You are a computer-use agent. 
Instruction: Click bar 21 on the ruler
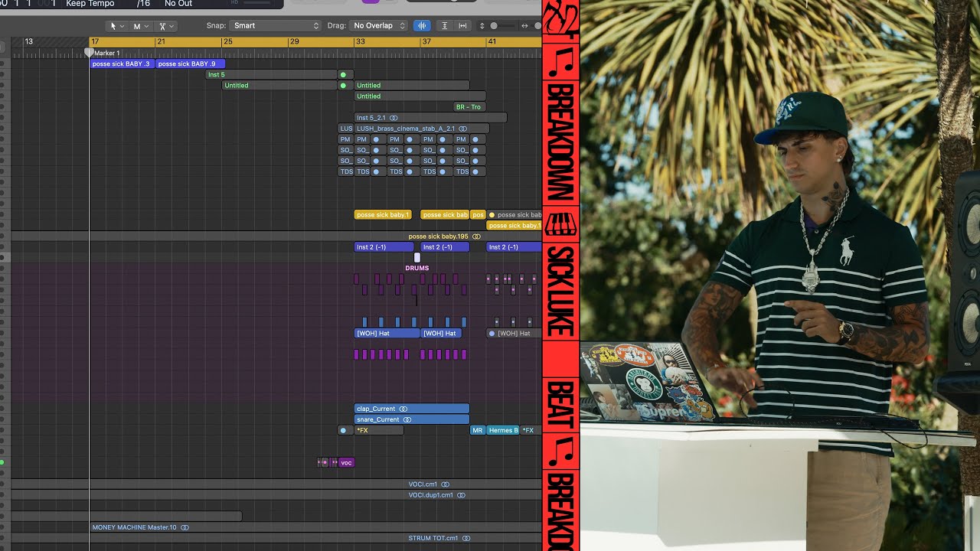coord(160,41)
